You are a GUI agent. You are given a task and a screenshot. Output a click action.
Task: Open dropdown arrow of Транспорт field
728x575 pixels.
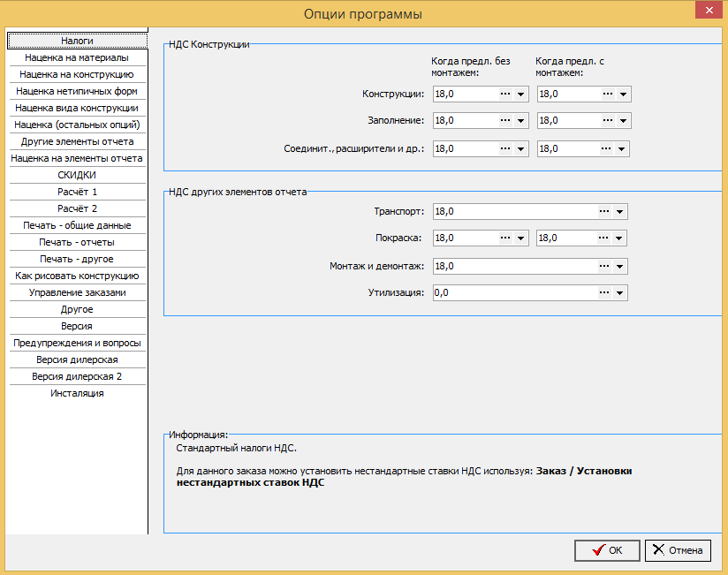click(x=619, y=212)
